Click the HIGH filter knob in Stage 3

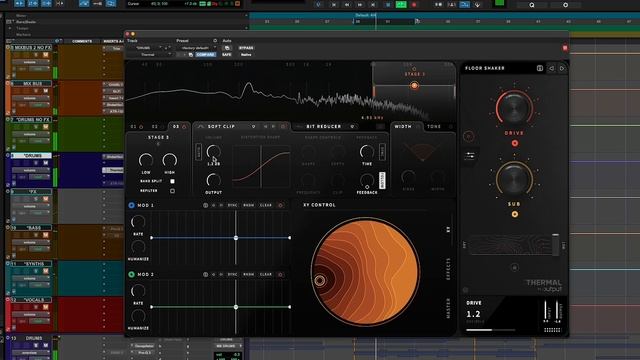click(x=169, y=160)
